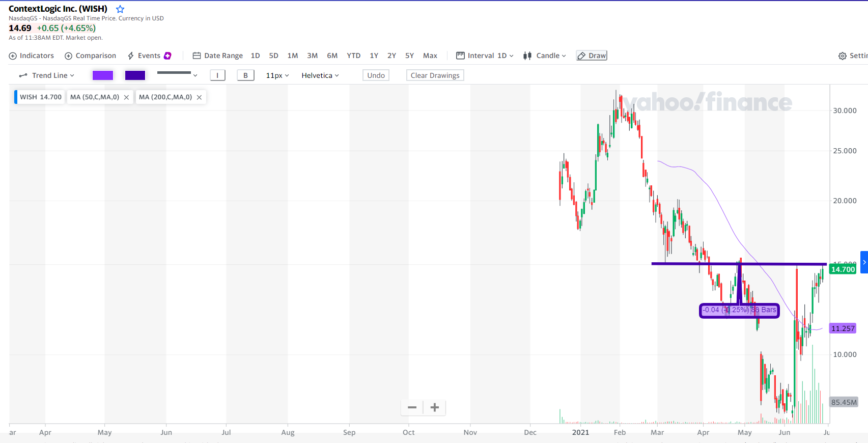Image resolution: width=868 pixels, height=443 pixels.
Task: Toggle italic text style
Action: pyautogui.click(x=217, y=75)
